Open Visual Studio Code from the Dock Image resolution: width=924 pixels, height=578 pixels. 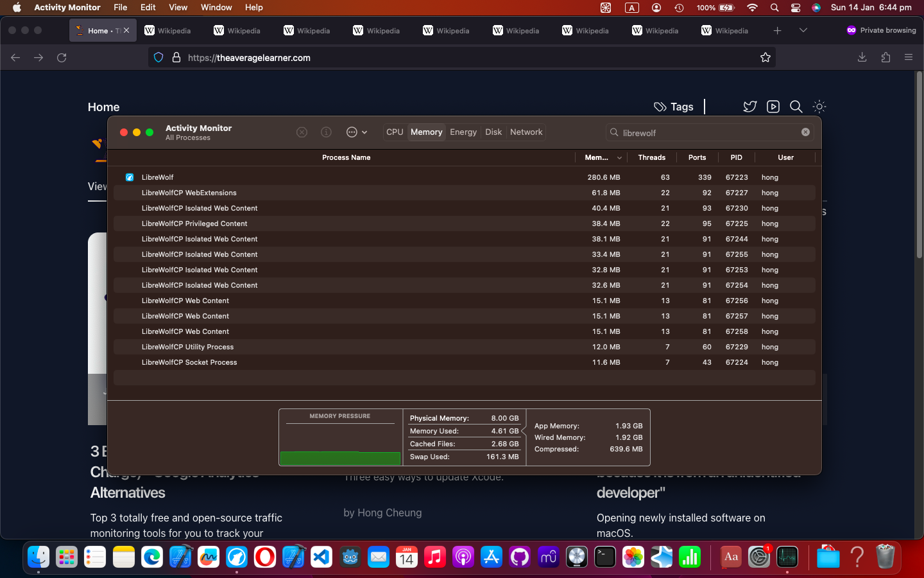pyautogui.click(x=321, y=557)
